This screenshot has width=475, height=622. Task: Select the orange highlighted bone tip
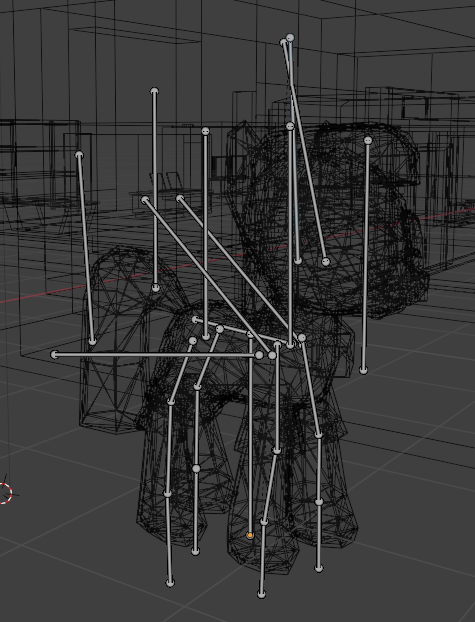[x=250, y=535]
